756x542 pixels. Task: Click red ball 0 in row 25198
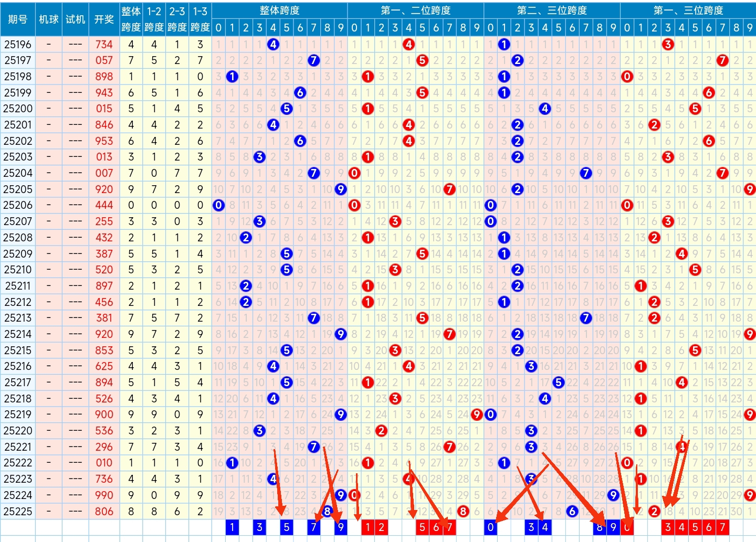(627, 77)
